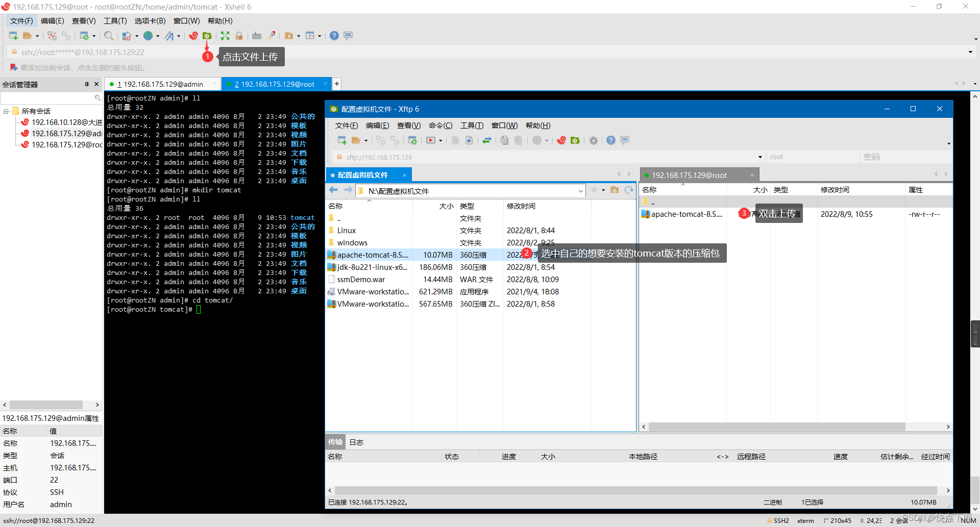Collapse the 所有会话 tree node
980x527 pixels.
(x=6, y=111)
